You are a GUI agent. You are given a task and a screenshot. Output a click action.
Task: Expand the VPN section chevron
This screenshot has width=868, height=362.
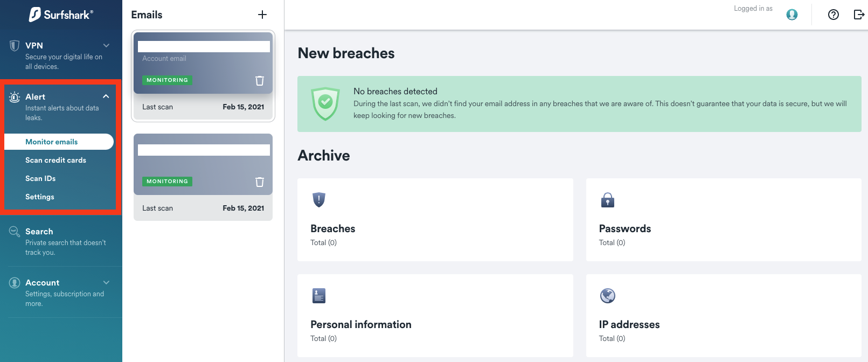106,45
